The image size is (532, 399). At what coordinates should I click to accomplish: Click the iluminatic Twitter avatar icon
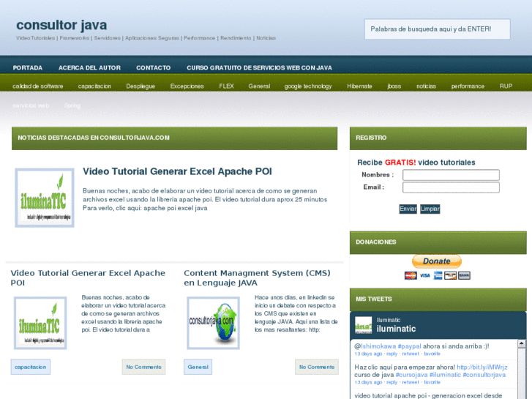[364, 325]
